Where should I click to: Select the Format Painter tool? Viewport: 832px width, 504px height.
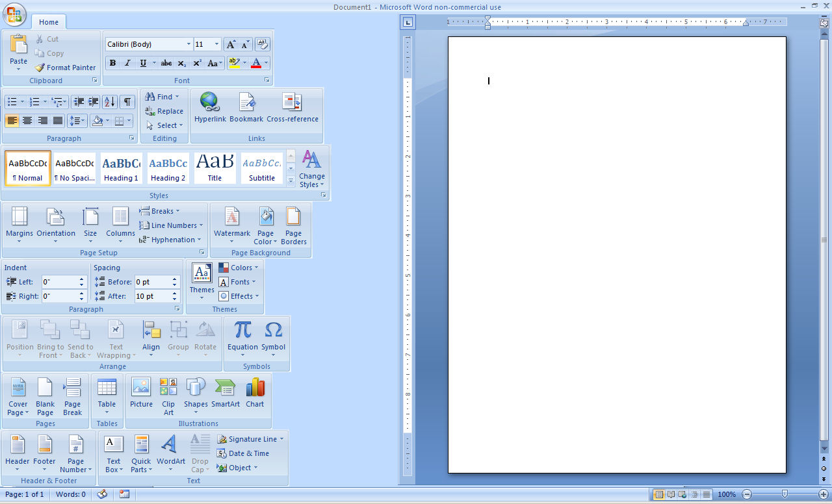click(x=65, y=68)
